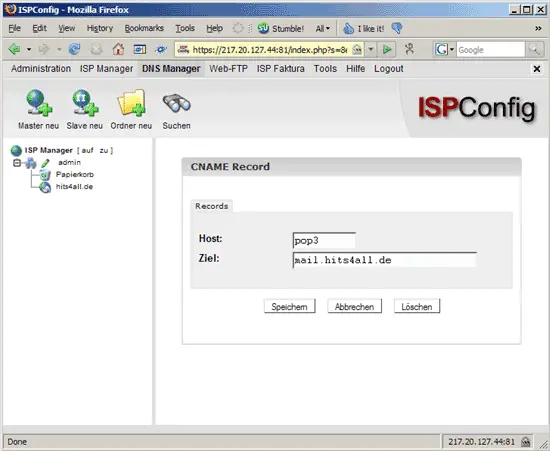Image resolution: width=550 pixels, height=451 pixels.
Task: Expand the All dropdown in StumbleUpon toolbar
Action: (323, 28)
